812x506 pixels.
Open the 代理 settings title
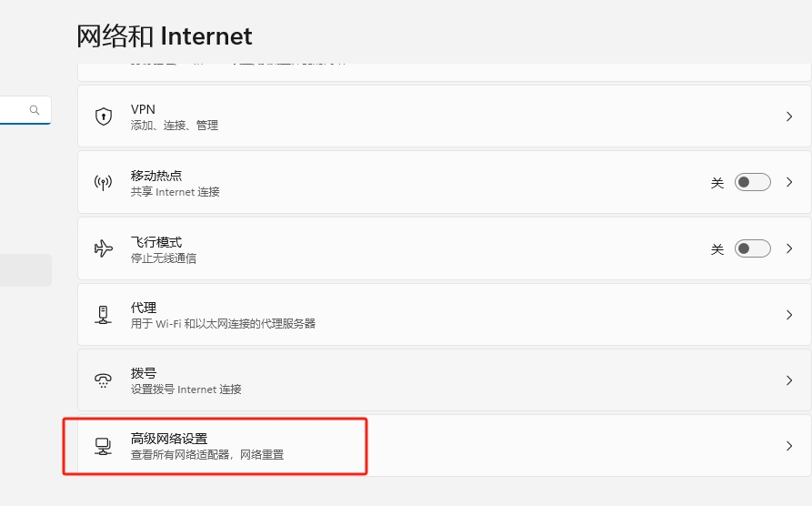click(x=144, y=308)
